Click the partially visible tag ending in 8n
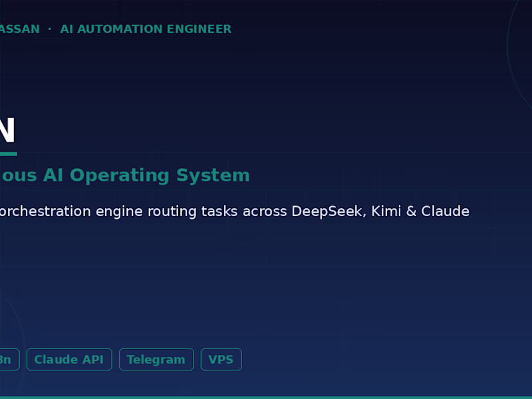This screenshot has width=532, height=399. pyautogui.click(x=8, y=360)
